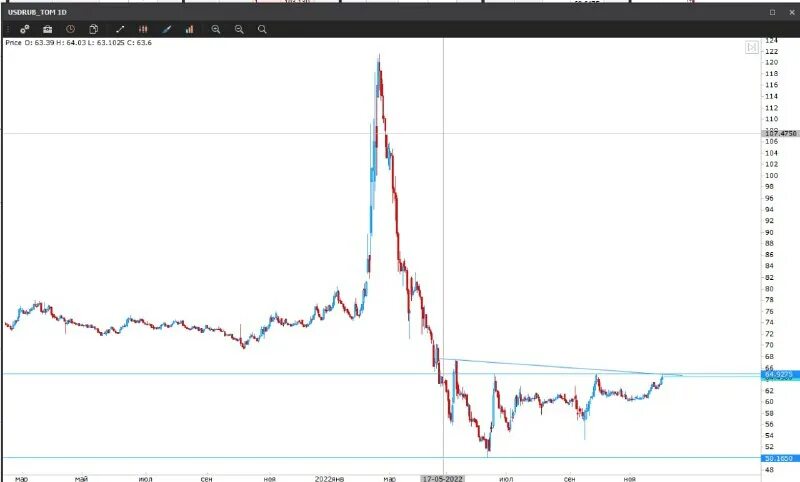Click the price axis value 80
800x482 pixels.
coord(769,289)
